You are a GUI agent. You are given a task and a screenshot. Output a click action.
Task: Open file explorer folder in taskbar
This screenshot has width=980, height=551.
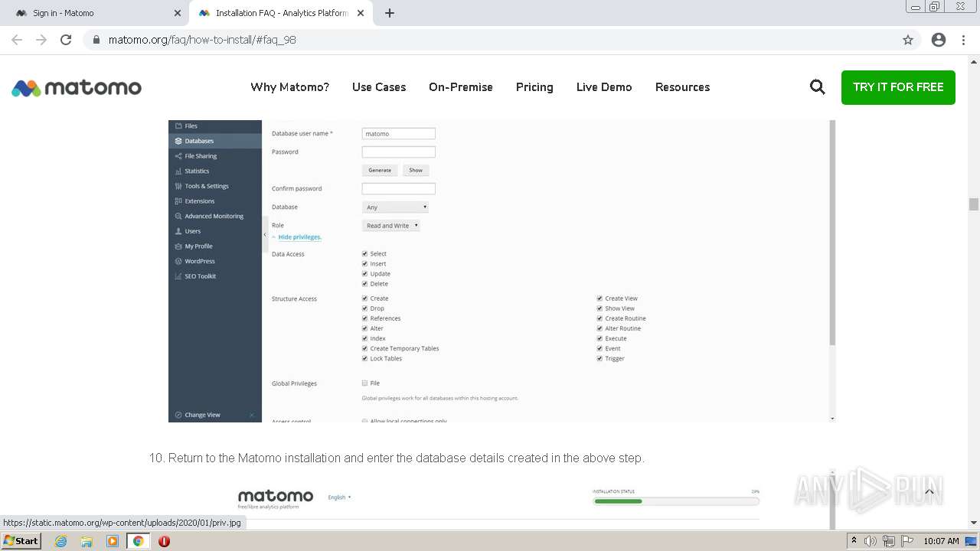87,541
